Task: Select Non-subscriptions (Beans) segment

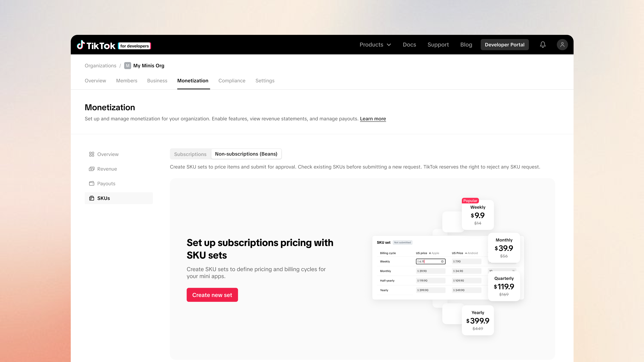Action: click(x=246, y=154)
